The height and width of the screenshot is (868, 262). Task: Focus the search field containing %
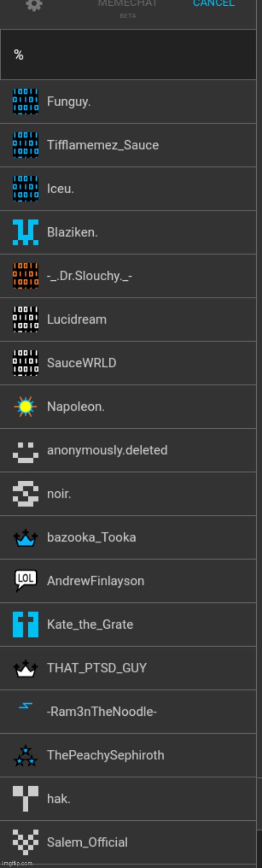[128, 55]
